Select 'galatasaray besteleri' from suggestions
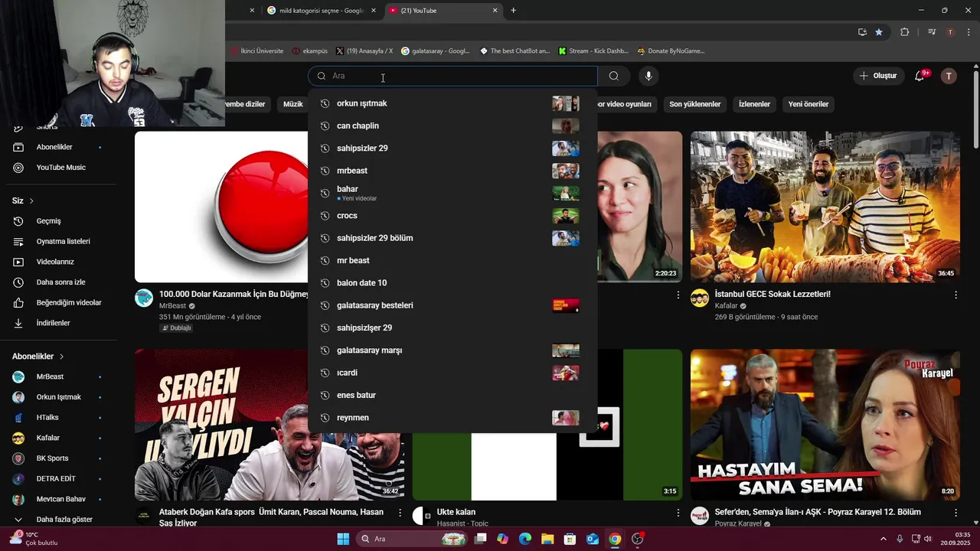 pos(452,305)
